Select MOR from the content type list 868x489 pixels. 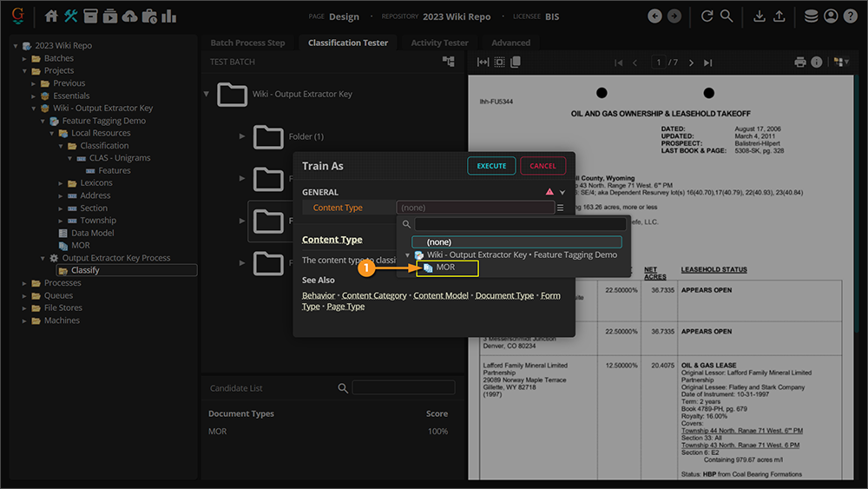pyautogui.click(x=445, y=268)
